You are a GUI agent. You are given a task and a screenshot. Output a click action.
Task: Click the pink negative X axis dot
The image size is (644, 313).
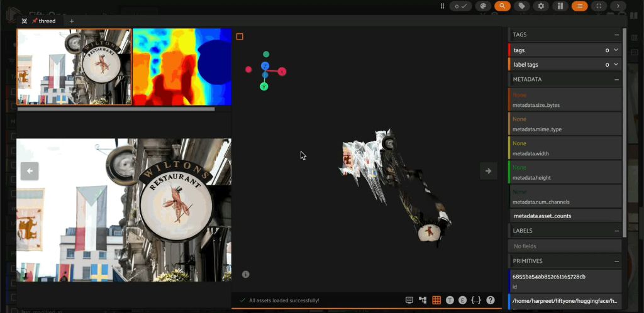point(248,69)
